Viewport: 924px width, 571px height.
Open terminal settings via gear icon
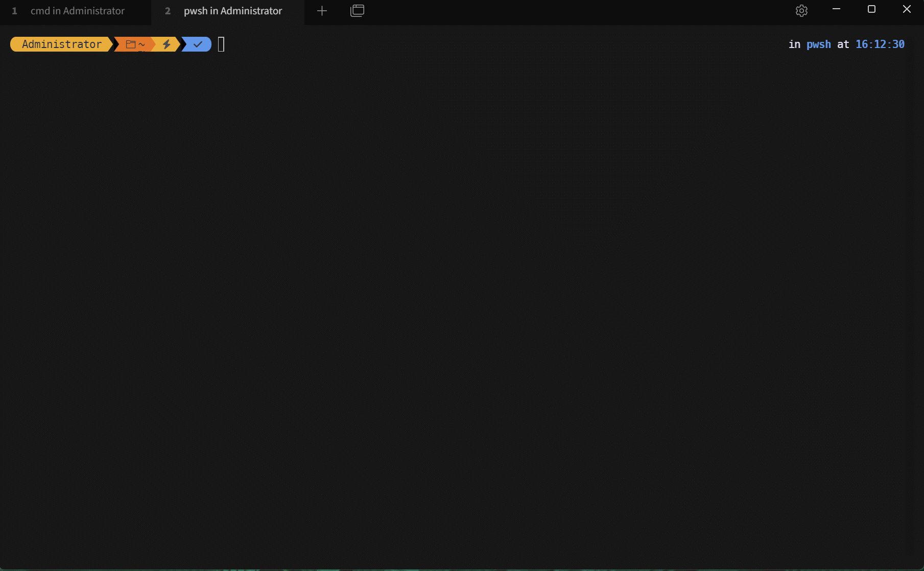(801, 11)
